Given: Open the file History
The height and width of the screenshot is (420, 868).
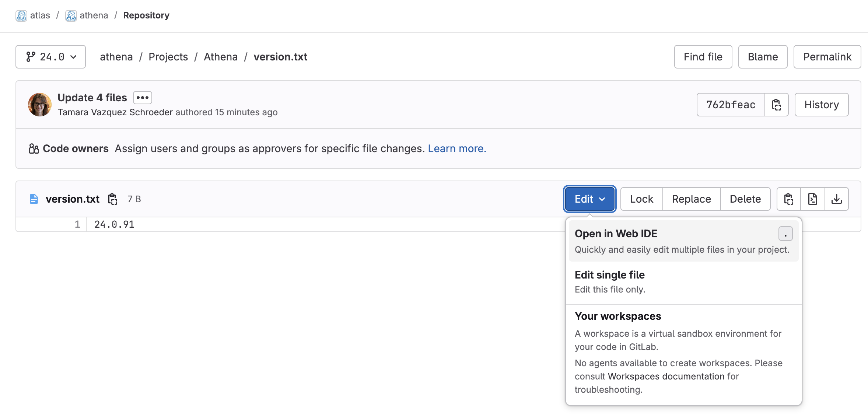Looking at the screenshot, I should tap(822, 105).
